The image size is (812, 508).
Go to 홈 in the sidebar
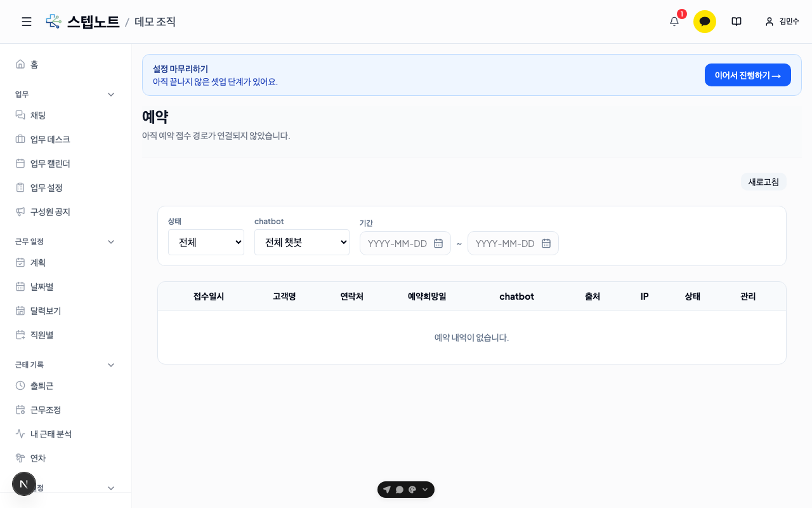(x=66, y=64)
